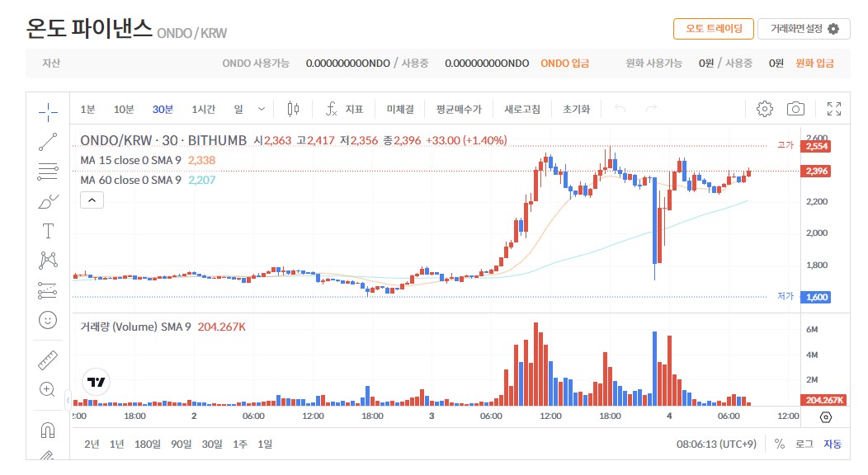Image resolution: width=868 pixels, height=475 pixels.
Task: Undo the last chart action
Action: (620, 108)
